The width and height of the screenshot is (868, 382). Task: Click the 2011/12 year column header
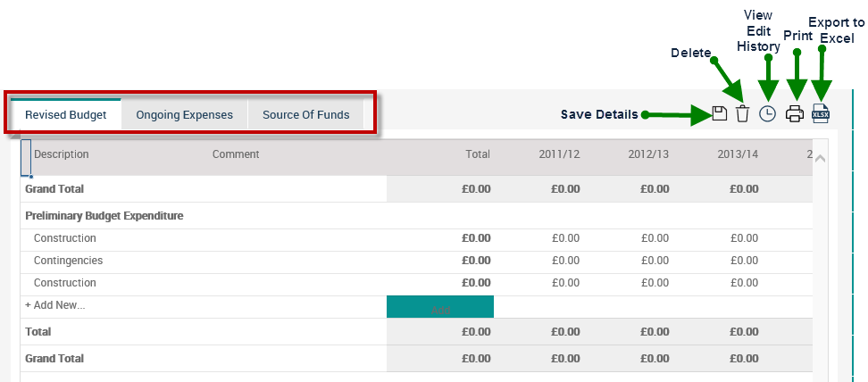click(x=559, y=154)
